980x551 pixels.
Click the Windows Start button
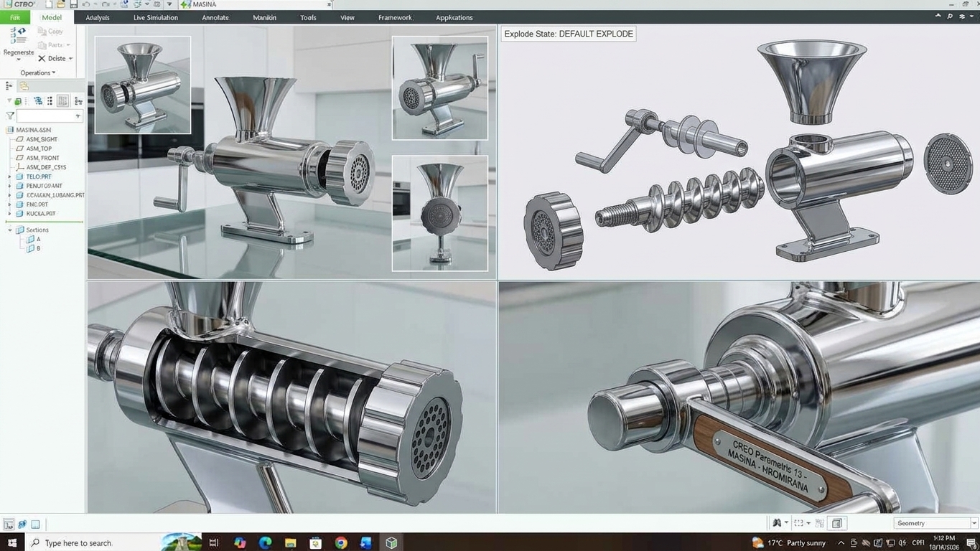(x=11, y=543)
